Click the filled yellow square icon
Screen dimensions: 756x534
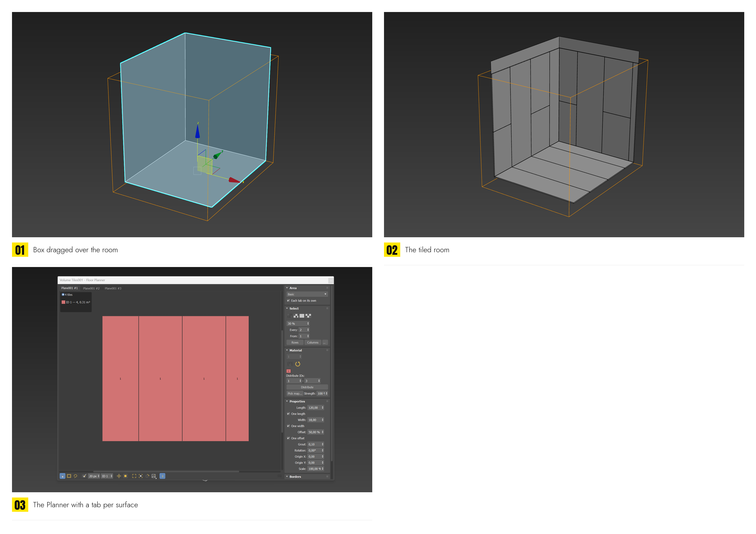(x=125, y=476)
